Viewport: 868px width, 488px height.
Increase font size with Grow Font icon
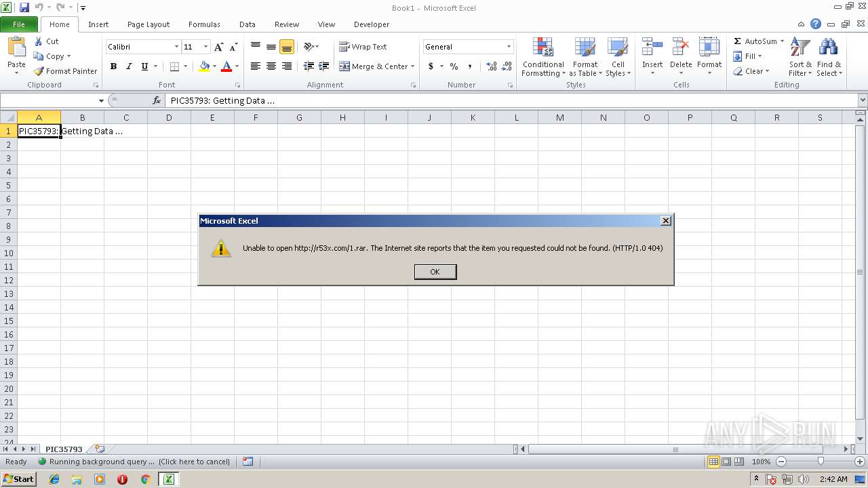218,47
